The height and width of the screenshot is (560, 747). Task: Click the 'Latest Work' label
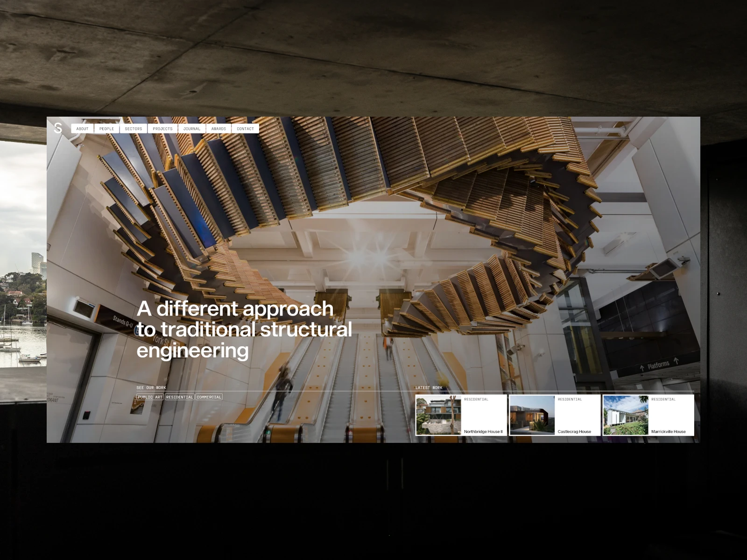tap(429, 388)
